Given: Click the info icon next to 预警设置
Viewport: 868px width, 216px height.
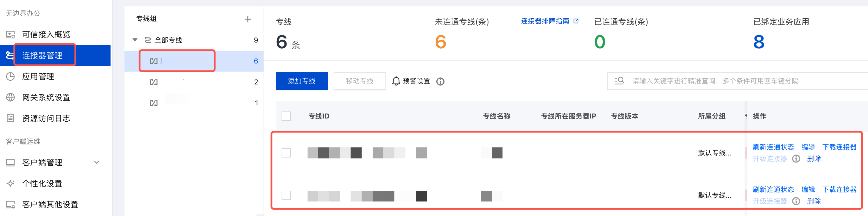Looking at the screenshot, I should (x=440, y=82).
